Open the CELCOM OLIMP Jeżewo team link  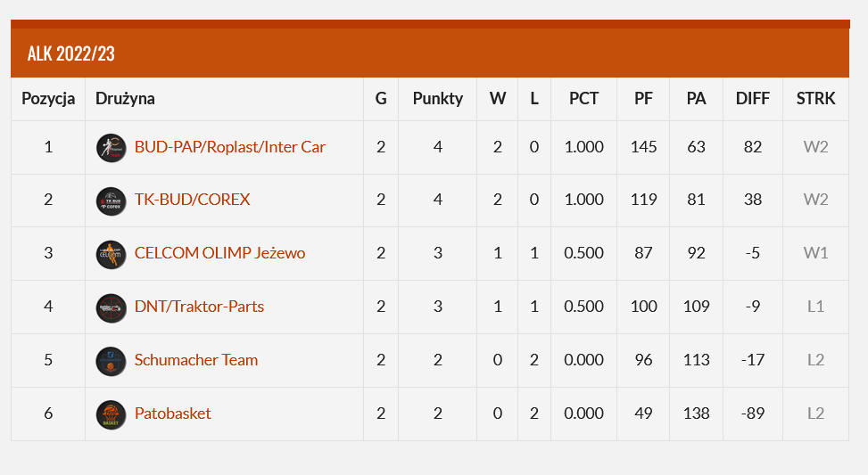[x=219, y=253]
